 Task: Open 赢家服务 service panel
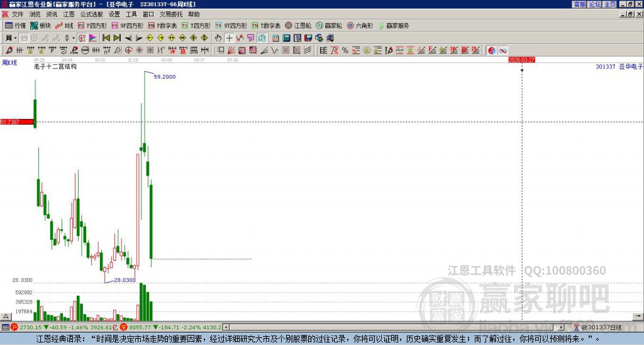coord(394,25)
